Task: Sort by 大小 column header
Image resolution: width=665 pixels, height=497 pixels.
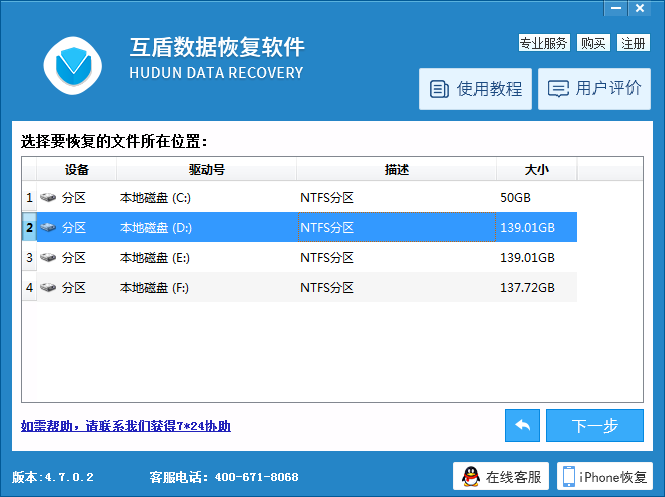Action: click(x=536, y=170)
